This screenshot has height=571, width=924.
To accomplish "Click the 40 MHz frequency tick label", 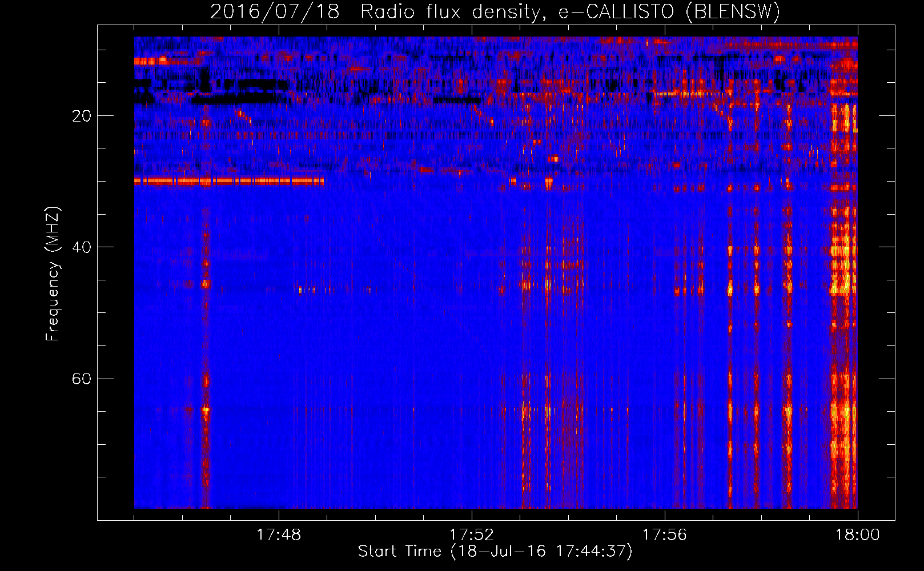I will (82, 247).
